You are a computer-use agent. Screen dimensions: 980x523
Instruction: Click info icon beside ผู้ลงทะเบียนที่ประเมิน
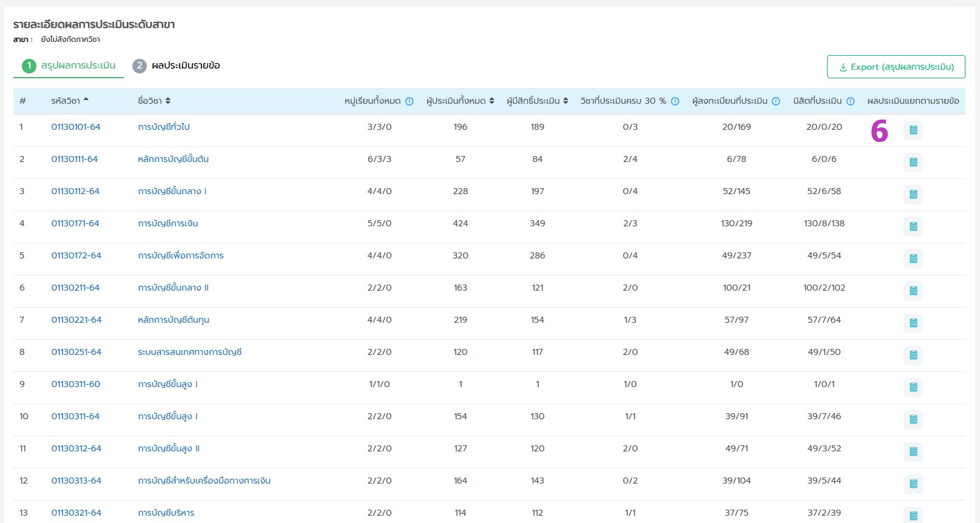(776, 101)
